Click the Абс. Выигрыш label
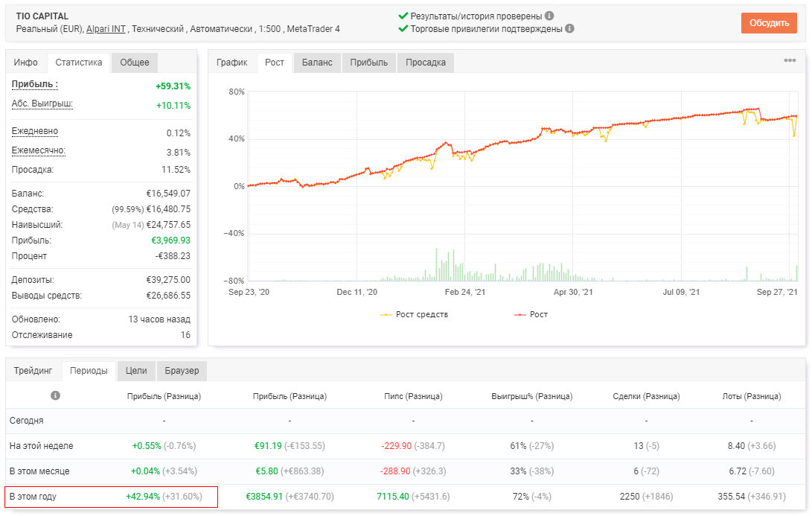 point(42,103)
